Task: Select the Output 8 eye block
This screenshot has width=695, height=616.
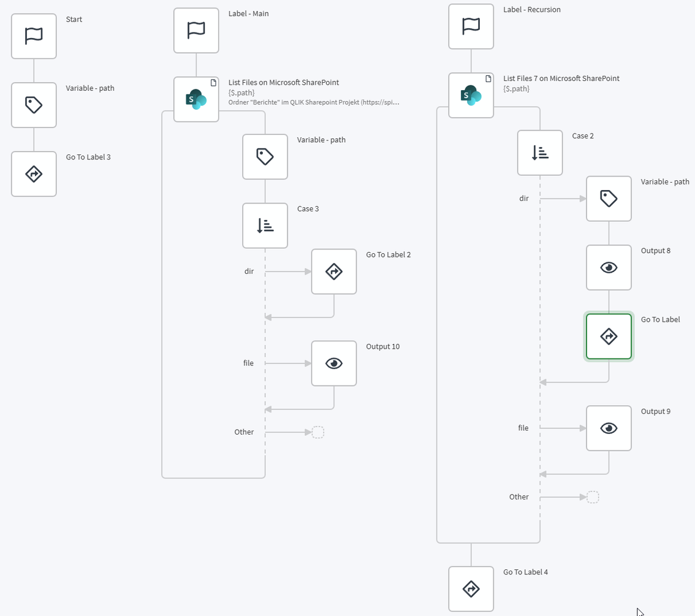Action: (609, 268)
